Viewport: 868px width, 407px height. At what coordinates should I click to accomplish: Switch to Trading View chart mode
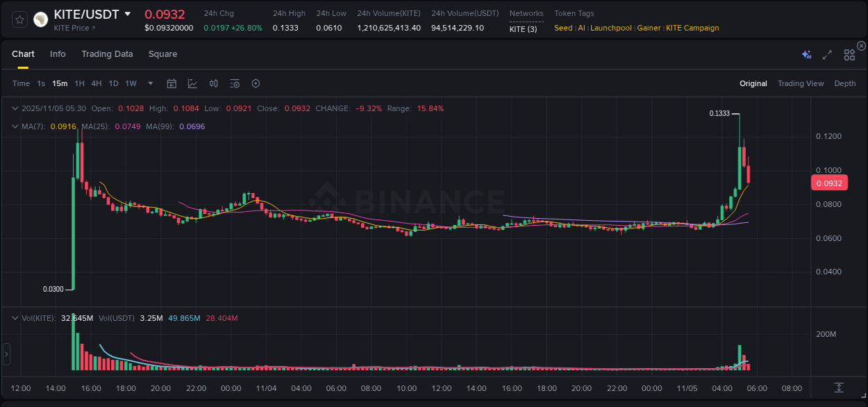(x=801, y=83)
